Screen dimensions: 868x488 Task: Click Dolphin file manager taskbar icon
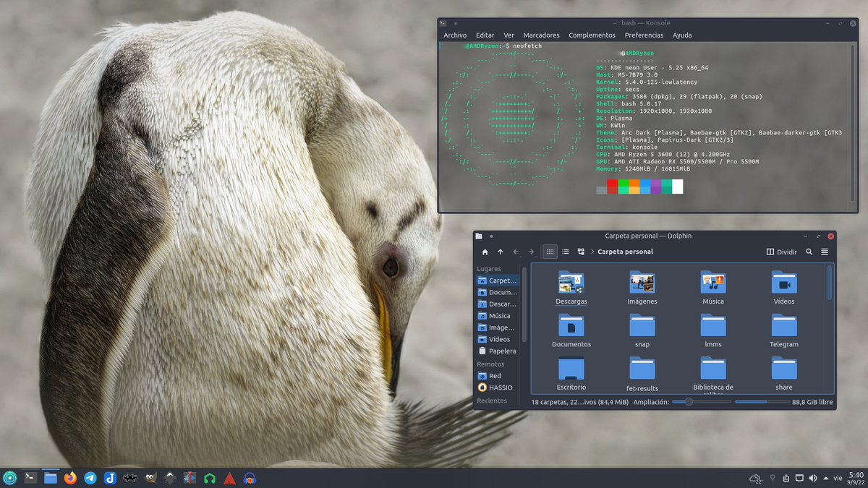click(51, 477)
